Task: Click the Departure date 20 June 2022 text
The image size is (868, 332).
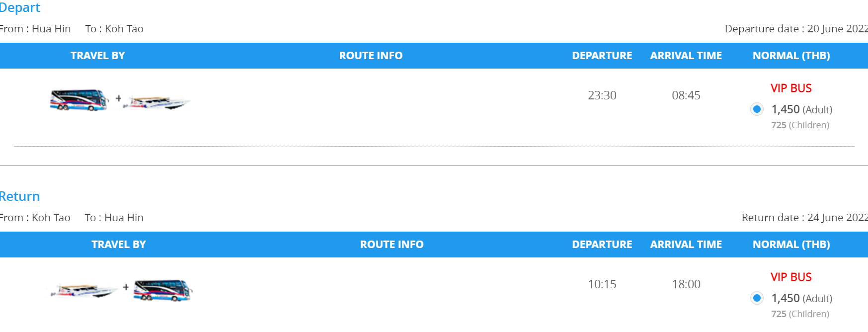Action: click(796, 29)
